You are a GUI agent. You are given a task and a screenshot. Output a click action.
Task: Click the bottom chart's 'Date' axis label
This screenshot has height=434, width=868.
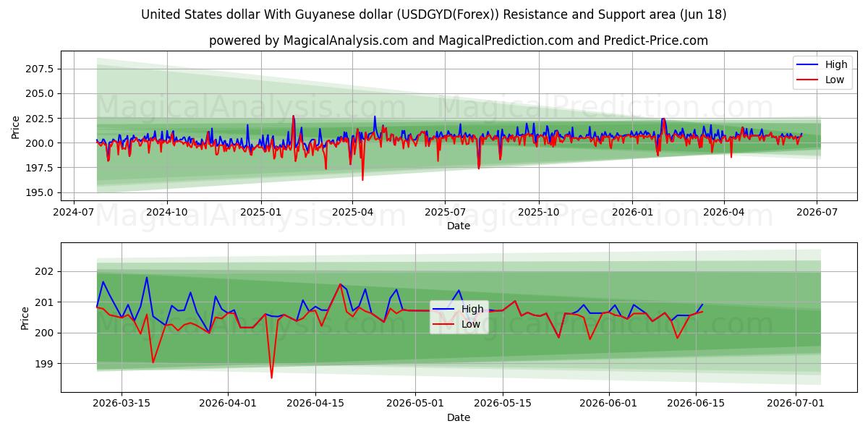pyautogui.click(x=459, y=417)
